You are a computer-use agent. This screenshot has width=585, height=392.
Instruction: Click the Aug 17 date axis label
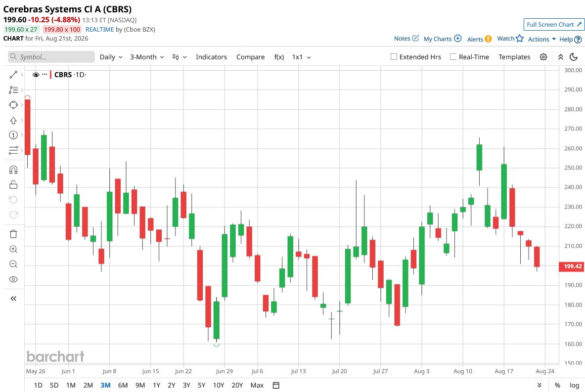(x=504, y=371)
